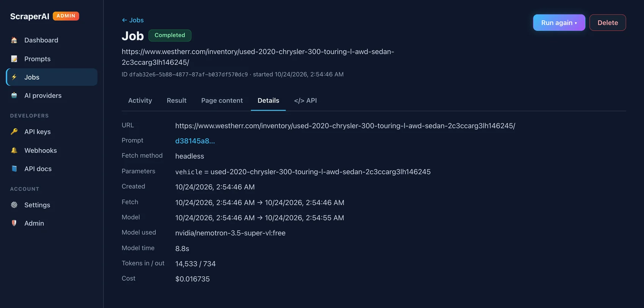
Task: Click the job ID dfab32e6 text
Action: pos(188,75)
